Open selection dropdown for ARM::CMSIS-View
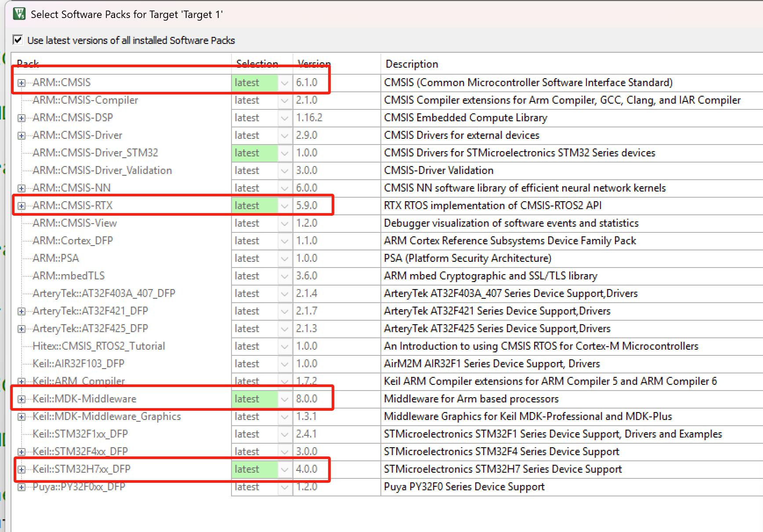Screen dimensions: 763x532 point(285,223)
